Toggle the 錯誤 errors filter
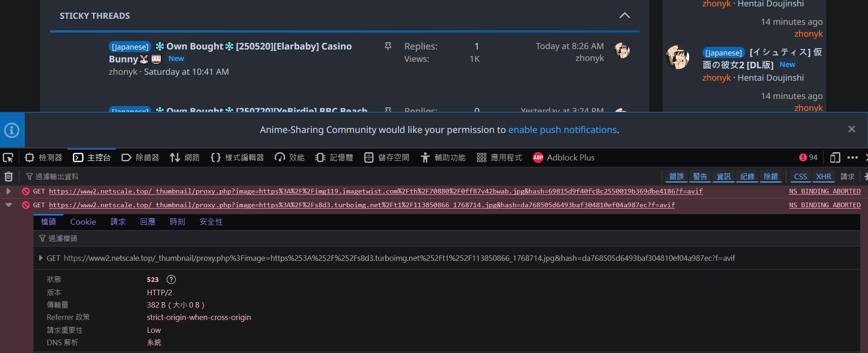Viewport: 868px width, 353px height. pos(676,176)
